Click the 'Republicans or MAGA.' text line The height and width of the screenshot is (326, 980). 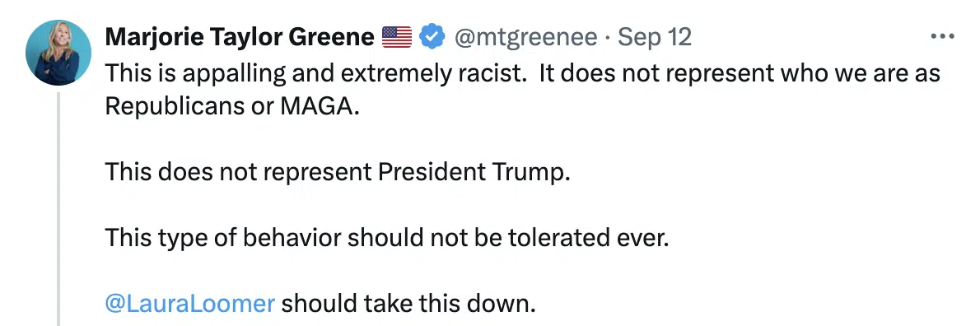point(232,107)
